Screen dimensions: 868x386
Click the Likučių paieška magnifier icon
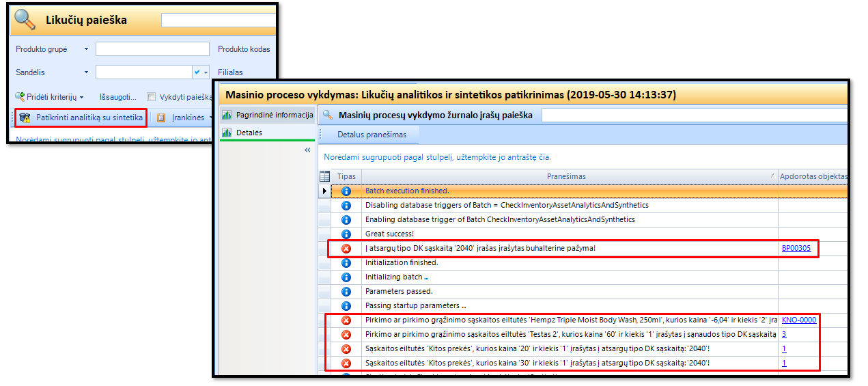(25, 20)
